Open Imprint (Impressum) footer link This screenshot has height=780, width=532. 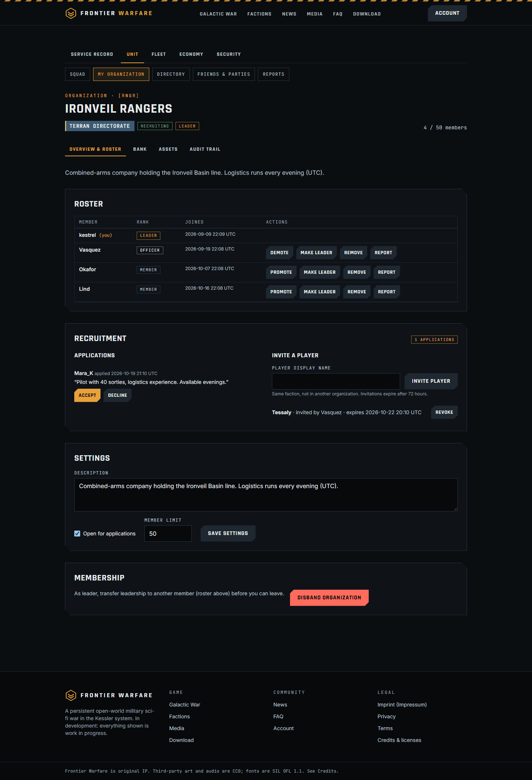[402, 705]
